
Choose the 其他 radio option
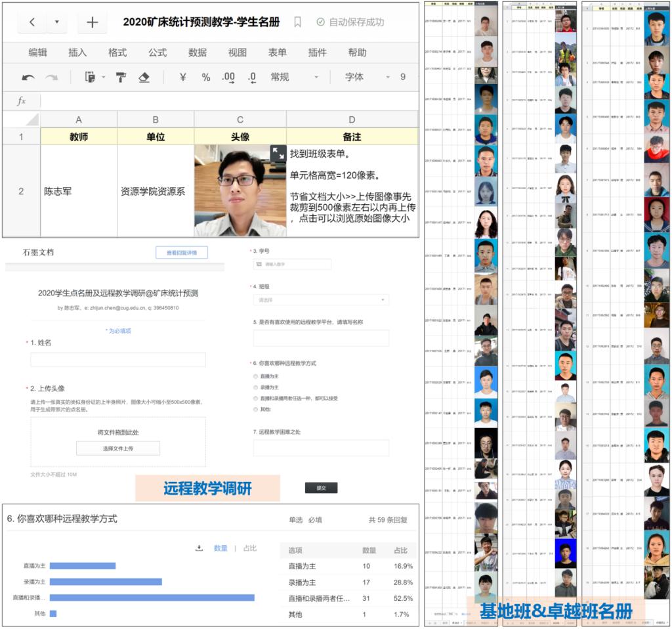(x=256, y=409)
